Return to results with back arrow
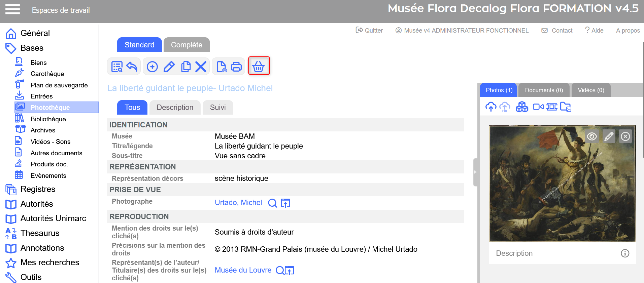This screenshot has height=283, width=644. 132,67
